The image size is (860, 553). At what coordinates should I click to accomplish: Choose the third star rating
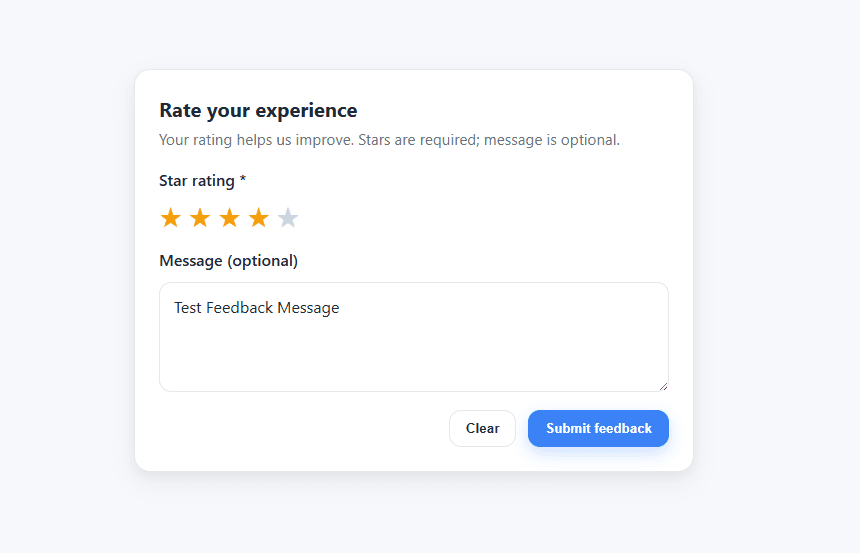(x=229, y=218)
